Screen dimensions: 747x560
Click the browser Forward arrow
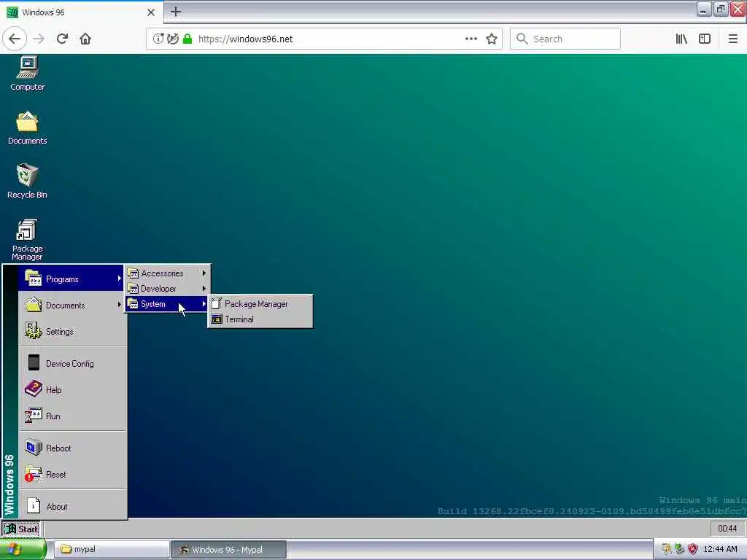(39, 39)
